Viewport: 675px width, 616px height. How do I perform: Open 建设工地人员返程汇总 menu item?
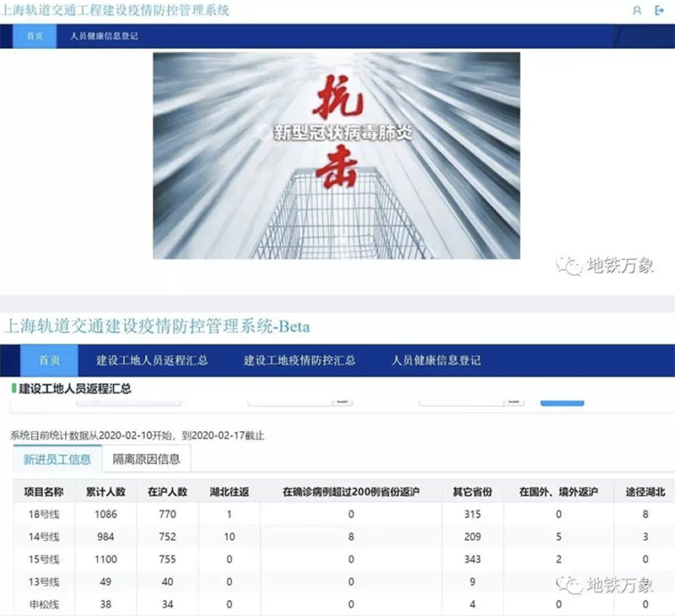pyautogui.click(x=152, y=360)
